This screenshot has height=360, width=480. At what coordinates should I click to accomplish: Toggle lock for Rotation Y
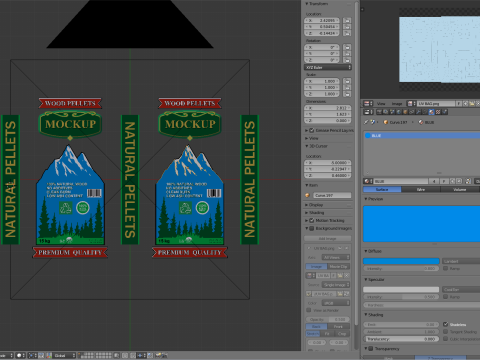(x=347, y=54)
